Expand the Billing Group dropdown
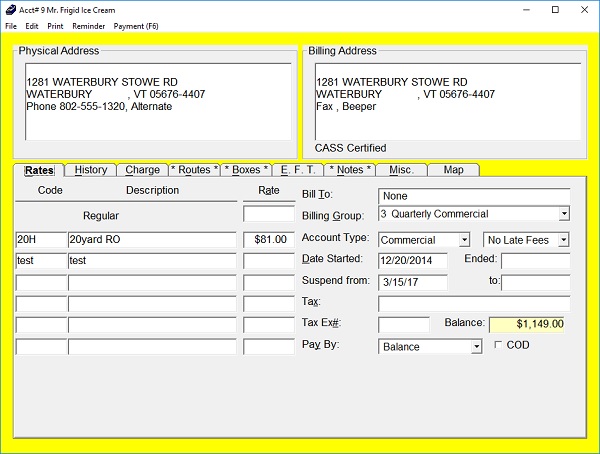600x454 pixels. (563, 214)
